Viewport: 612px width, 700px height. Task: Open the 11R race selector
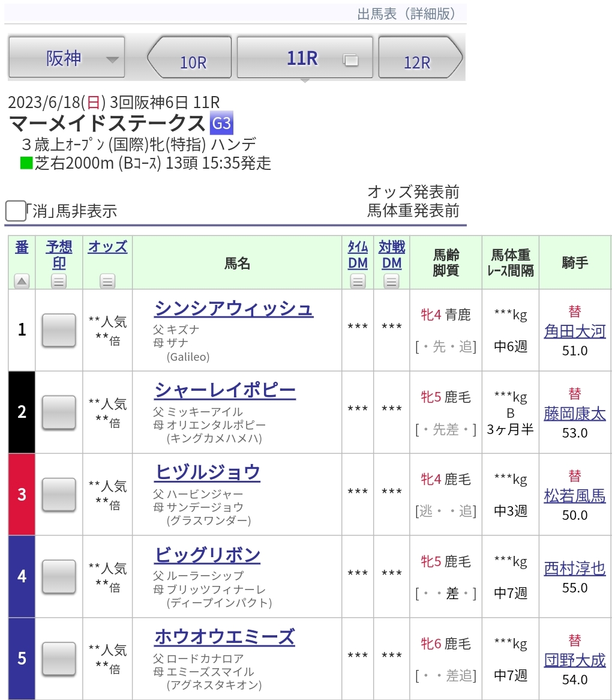[305, 58]
